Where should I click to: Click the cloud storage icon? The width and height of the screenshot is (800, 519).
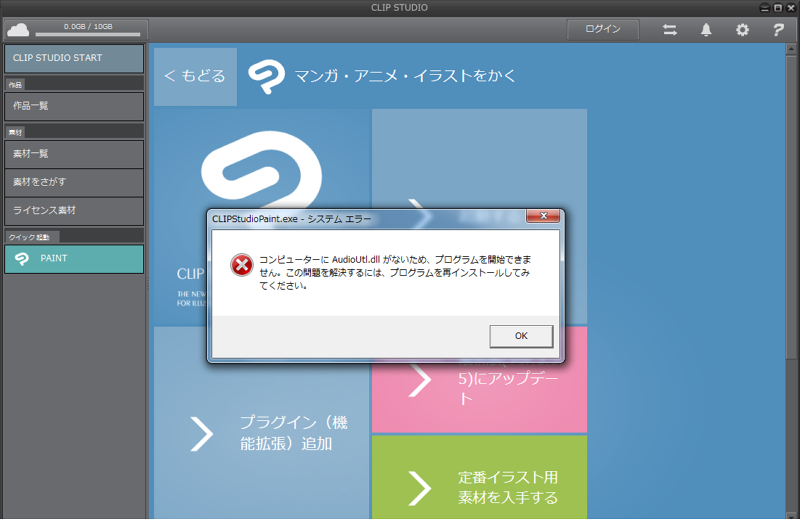18,30
